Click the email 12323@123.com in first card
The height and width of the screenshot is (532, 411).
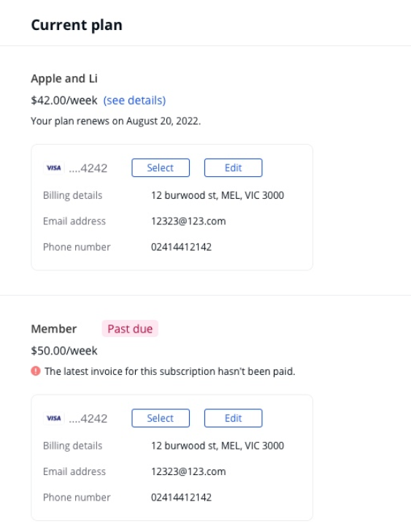[188, 221]
